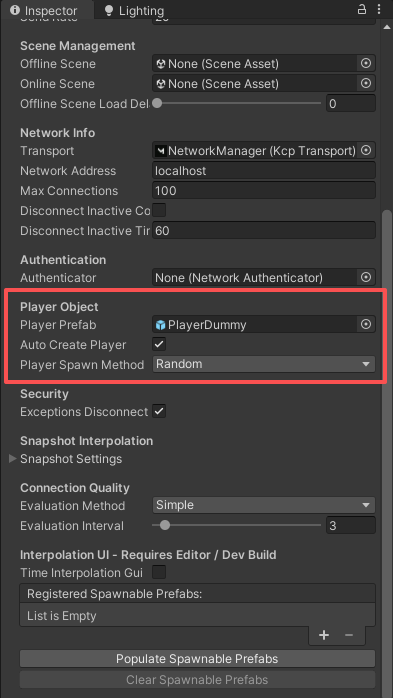Switch to the Lighting tab

coord(134,11)
